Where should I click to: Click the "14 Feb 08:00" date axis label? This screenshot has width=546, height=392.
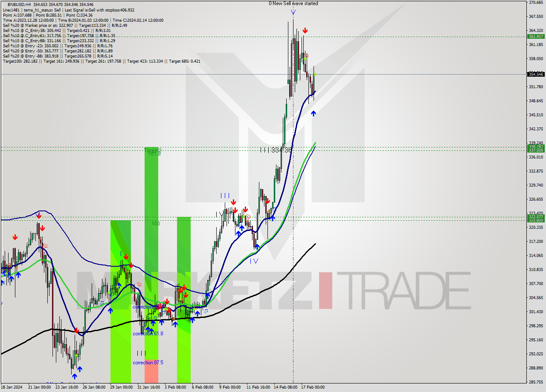(285, 387)
